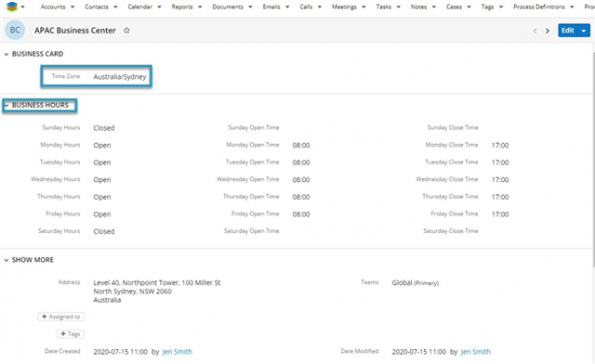The image size is (595, 364).
Task: Open the Cases module tab
Action: point(454,6)
